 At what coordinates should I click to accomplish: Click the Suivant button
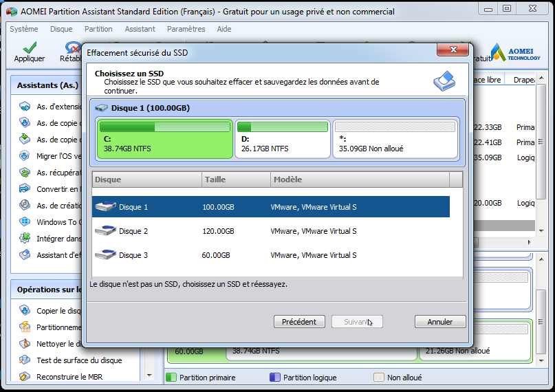pyautogui.click(x=357, y=322)
